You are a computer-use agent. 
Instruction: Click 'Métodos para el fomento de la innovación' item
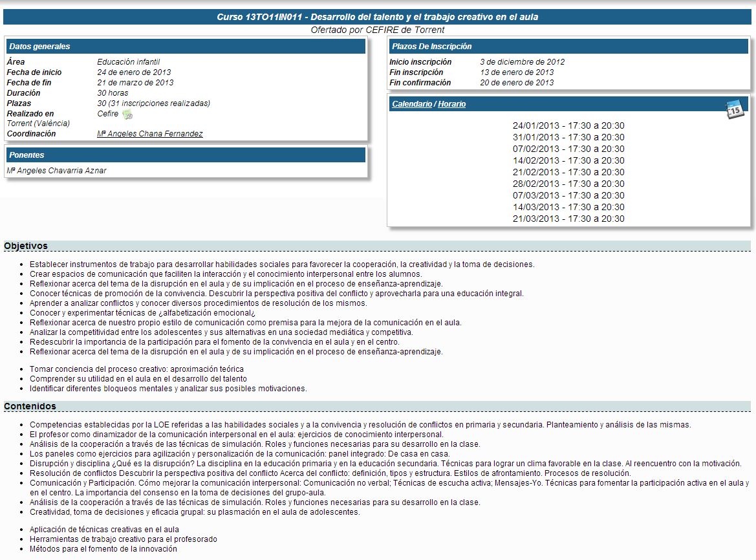[x=103, y=549]
